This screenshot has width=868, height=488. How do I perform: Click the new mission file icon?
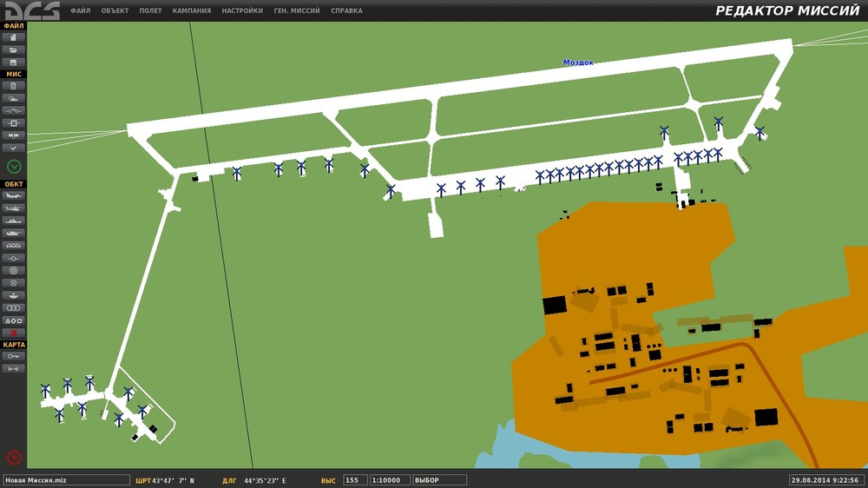click(x=14, y=38)
